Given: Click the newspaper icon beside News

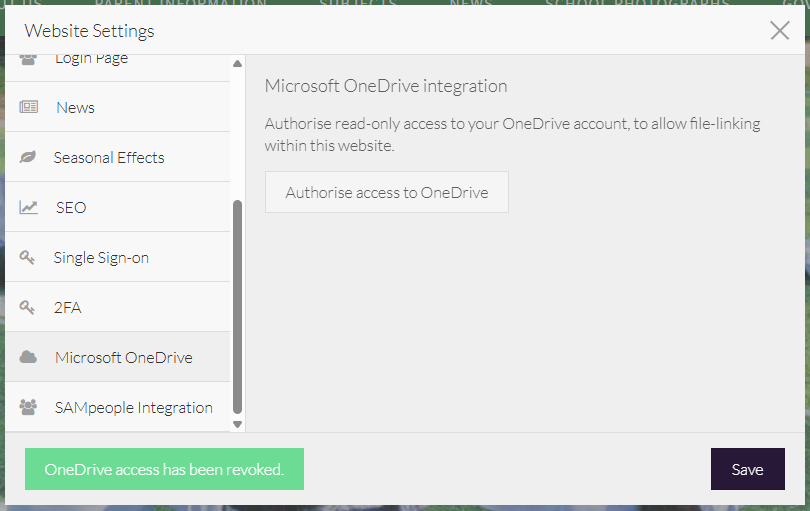Looking at the screenshot, I should pos(29,107).
